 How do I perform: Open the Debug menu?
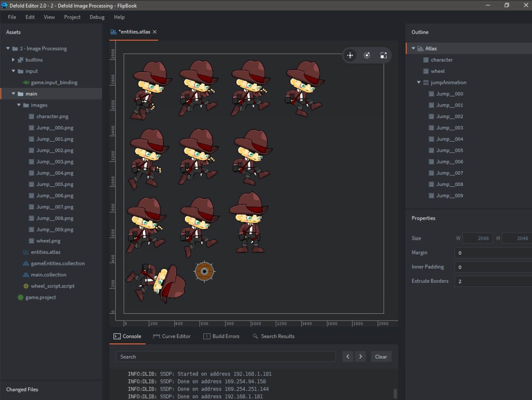tap(97, 17)
